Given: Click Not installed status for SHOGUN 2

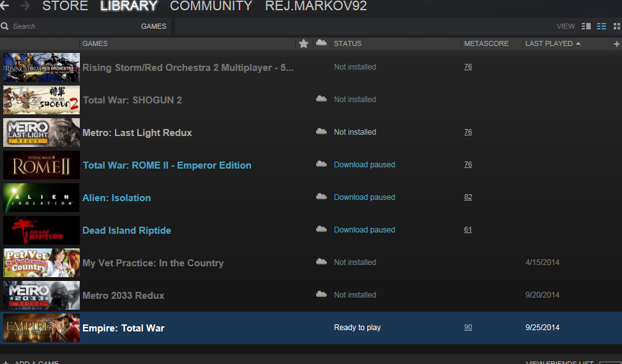Looking at the screenshot, I should [355, 100].
